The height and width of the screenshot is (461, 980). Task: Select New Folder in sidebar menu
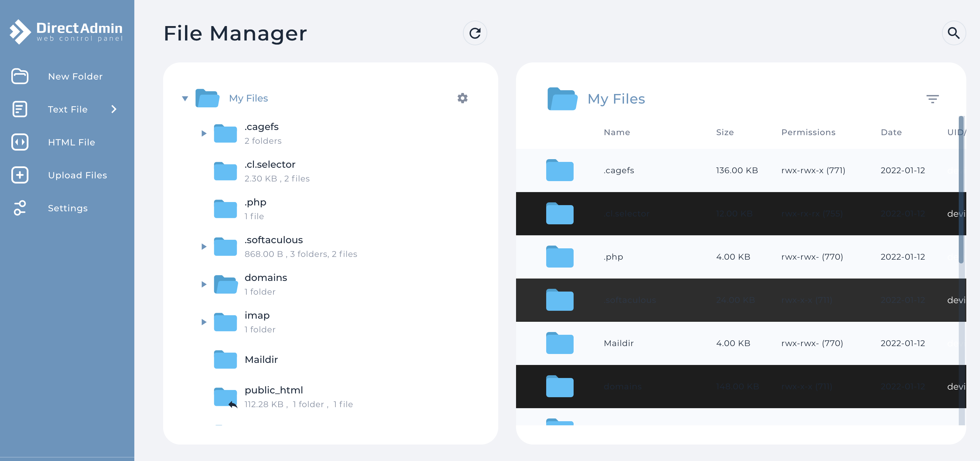coord(75,76)
